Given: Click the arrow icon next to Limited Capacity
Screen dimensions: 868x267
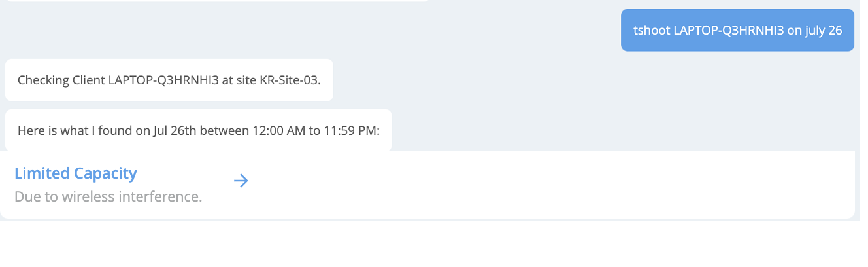Looking at the screenshot, I should 241,181.
